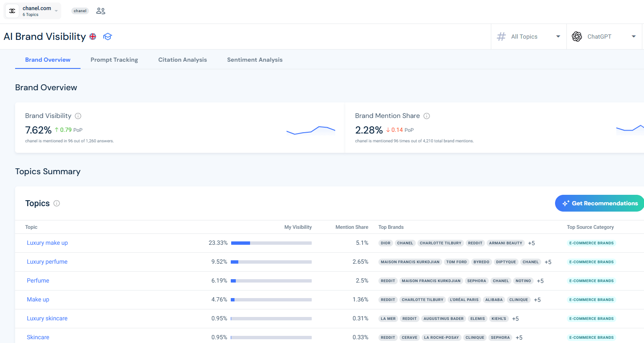Open the Luxury make up topic
The height and width of the screenshot is (343, 644).
[x=47, y=243]
